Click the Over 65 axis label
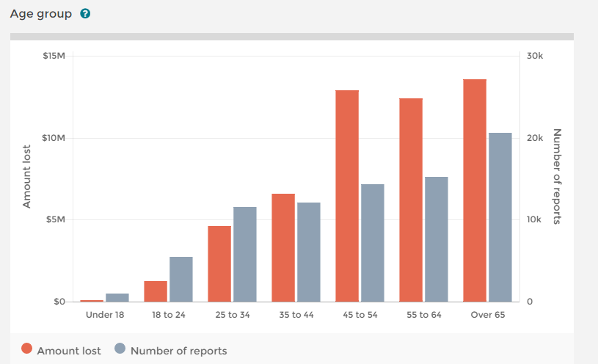The image size is (598, 364). [x=487, y=315]
